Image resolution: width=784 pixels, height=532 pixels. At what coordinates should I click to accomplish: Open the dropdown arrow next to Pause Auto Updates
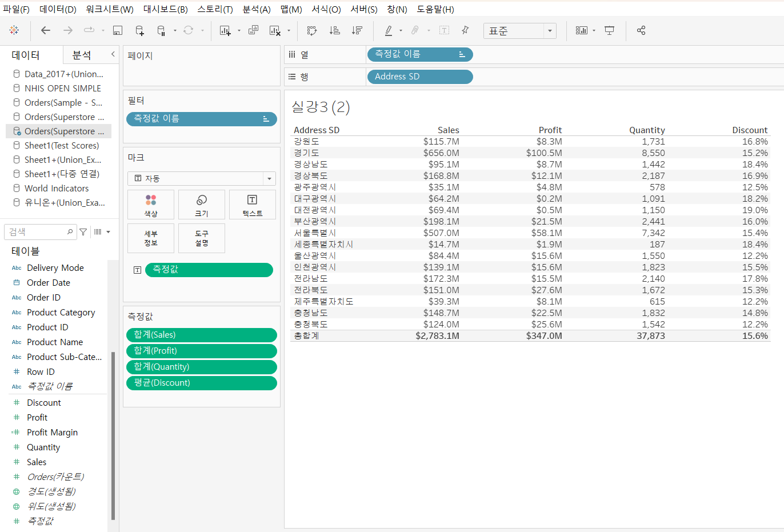pyautogui.click(x=175, y=31)
